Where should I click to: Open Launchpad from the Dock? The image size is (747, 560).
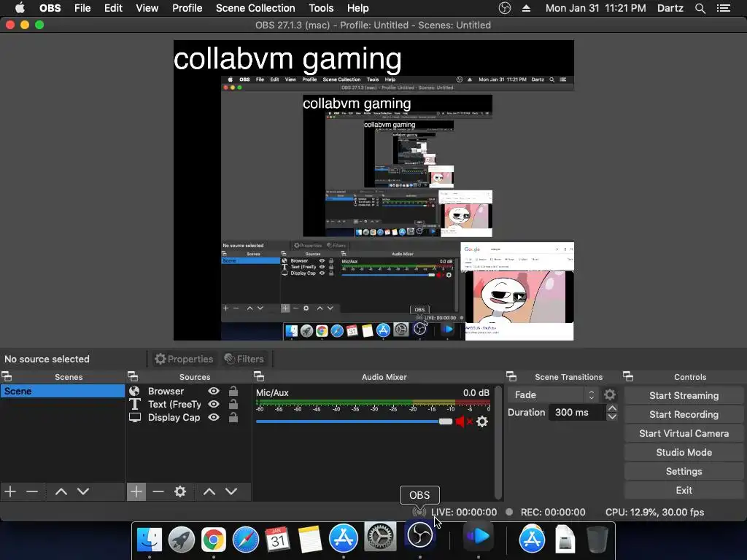point(181,539)
